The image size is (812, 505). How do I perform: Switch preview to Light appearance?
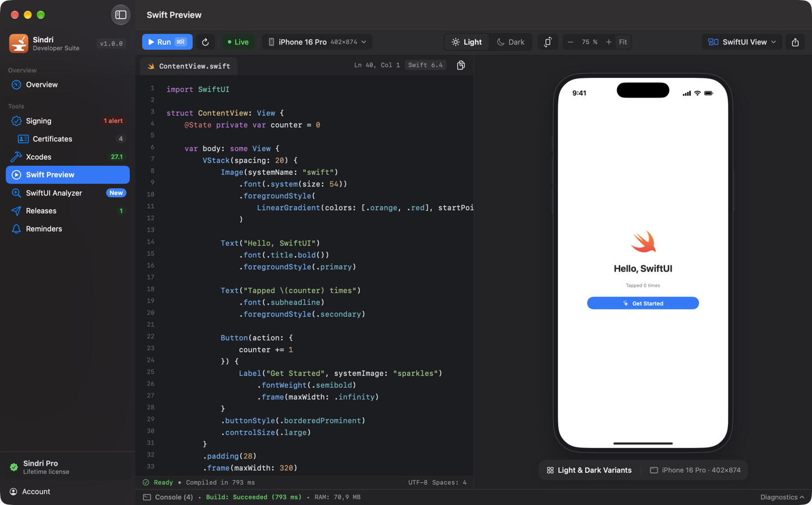[467, 42]
